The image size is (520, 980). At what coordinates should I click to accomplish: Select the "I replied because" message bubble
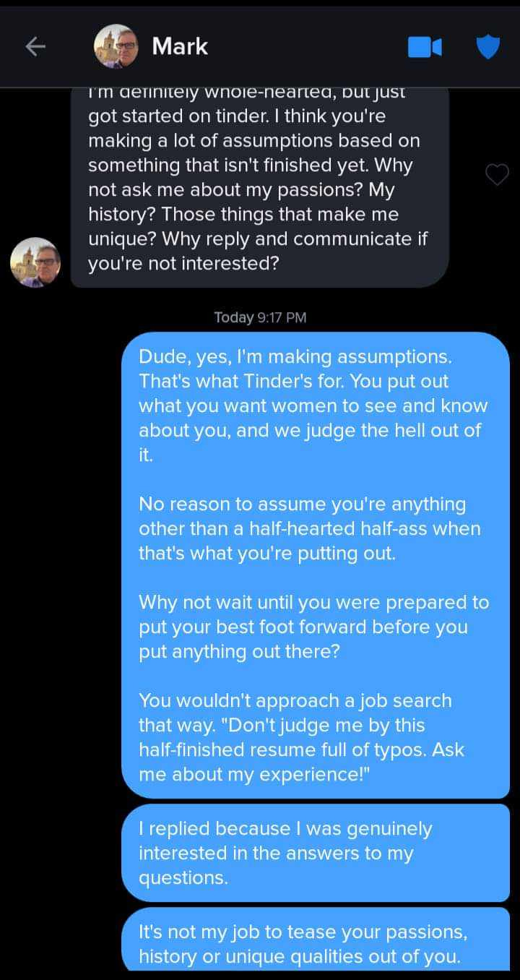tap(316, 853)
